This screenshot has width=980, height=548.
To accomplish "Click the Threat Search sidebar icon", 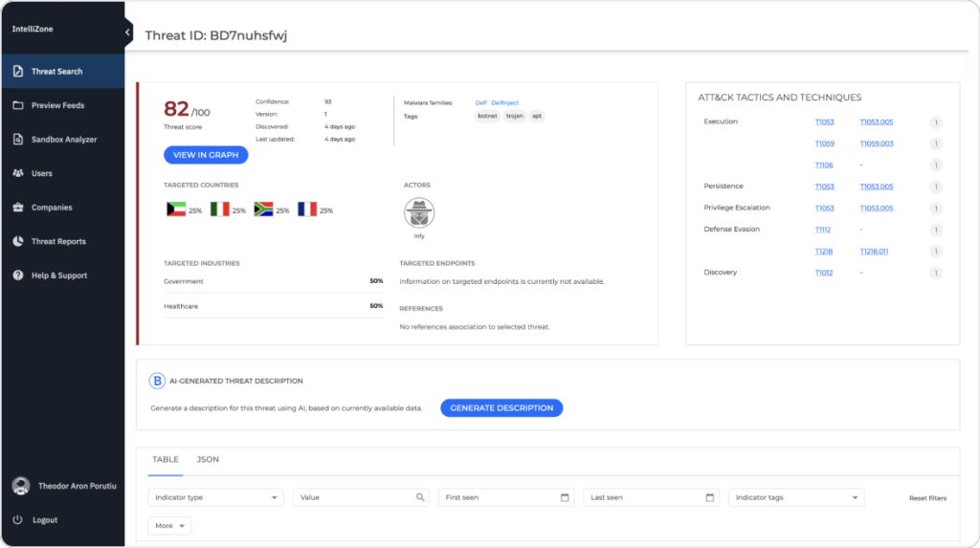I will [x=17, y=72].
